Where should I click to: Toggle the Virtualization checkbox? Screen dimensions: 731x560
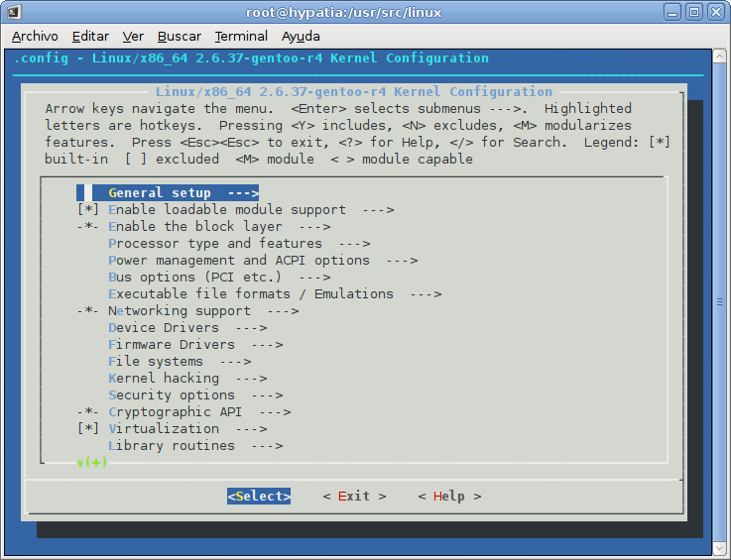point(88,428)
